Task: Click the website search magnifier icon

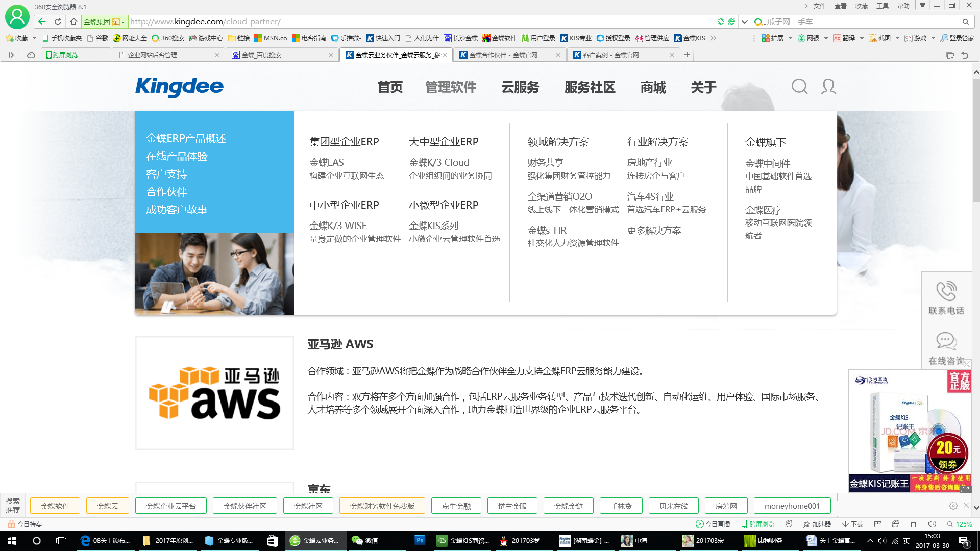Action: tap(799, 87)
